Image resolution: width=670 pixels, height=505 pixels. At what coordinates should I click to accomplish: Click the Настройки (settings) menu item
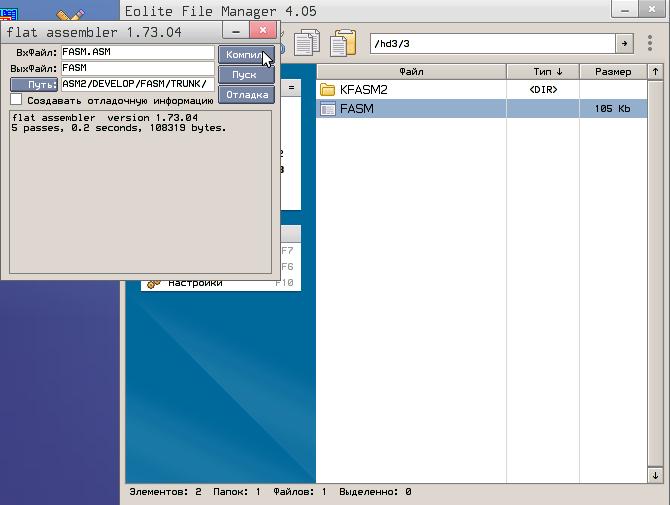195,283
